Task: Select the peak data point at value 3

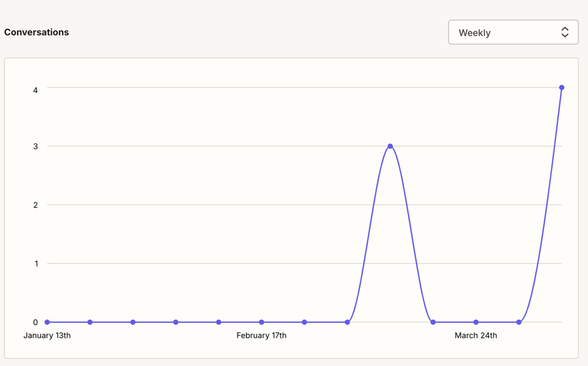Action: tap(390, 146)
